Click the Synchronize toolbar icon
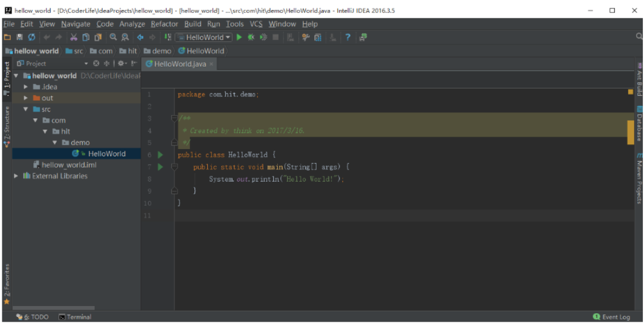This screenshot has width=644, height=324. 31,37
